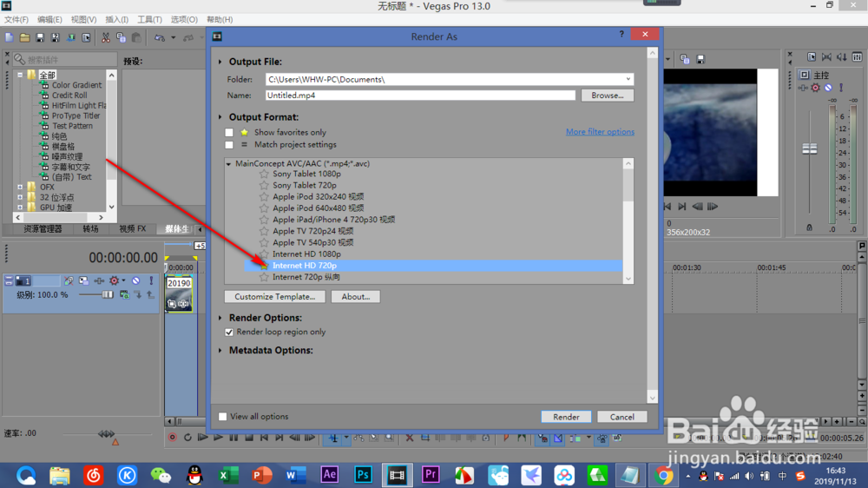Uncheck Render loop region only
This screenshot has height=488, width=868.
[228, 332]
